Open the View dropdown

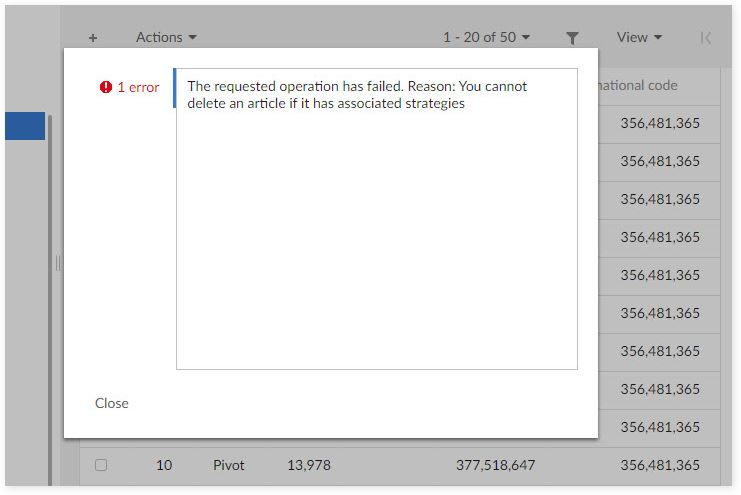pyautogui.click(x=639, y=37)
